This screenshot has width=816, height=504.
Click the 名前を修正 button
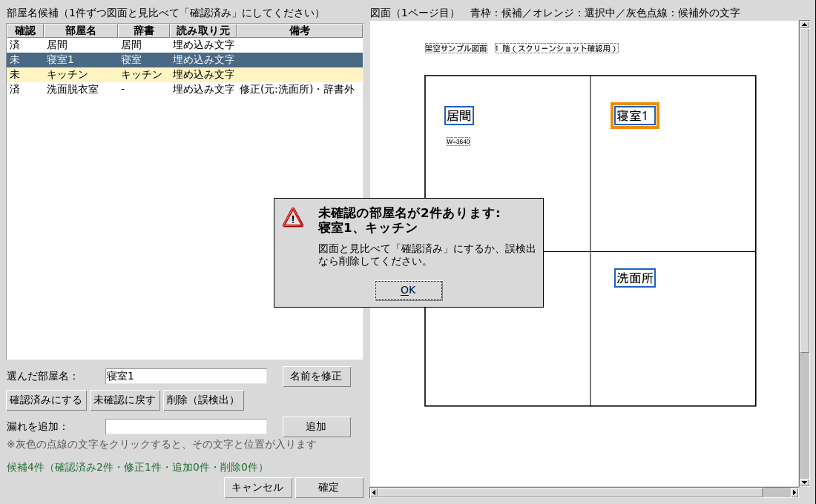317,376
